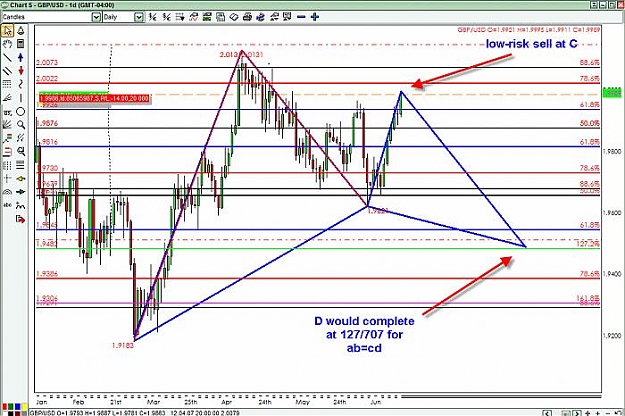
Task: Click the print chart toolbar icon
Action: pyautogui.click(x=248, y=17)
